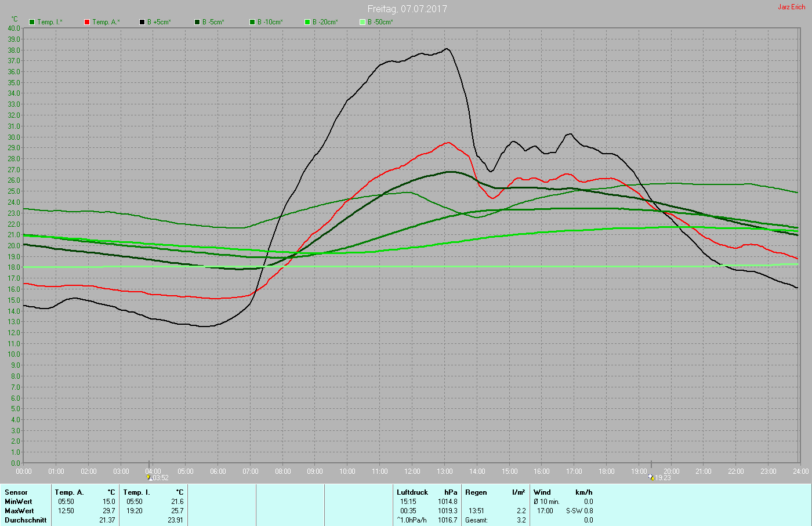Click the "B -10cm*" legend label
The width and height of the screenshot is (812, 526).
pos(270,22)
